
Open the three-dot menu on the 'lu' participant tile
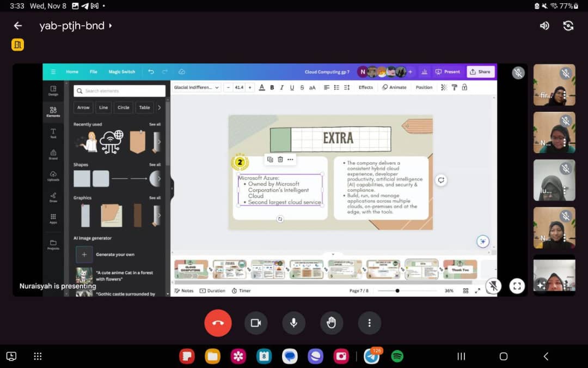pyautogui.click(x=565, y=190)
